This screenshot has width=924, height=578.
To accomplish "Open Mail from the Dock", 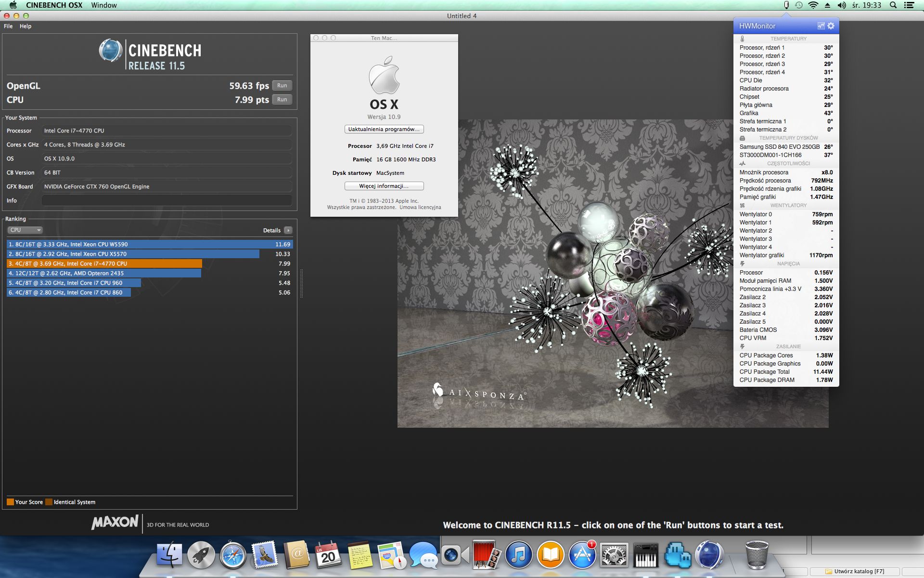I will click(x=265, y=555).
